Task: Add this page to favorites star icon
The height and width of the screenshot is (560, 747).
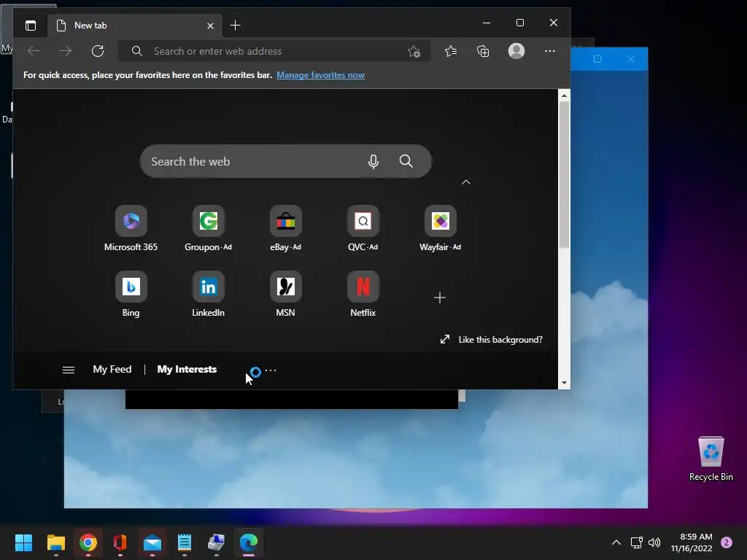Action: point(414,51)
